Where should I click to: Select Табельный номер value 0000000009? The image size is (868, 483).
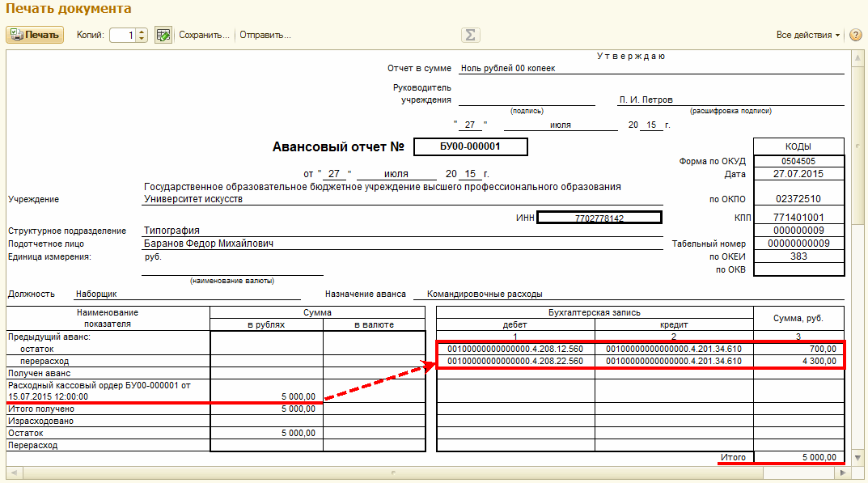click(798, 244)
